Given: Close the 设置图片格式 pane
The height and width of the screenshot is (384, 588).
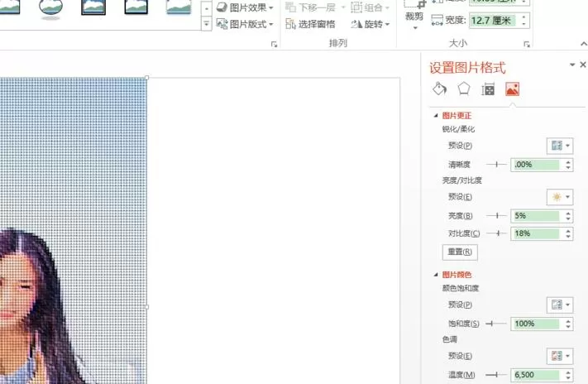Looking at the screenshot, I should pyautogui.click(x=583, y=65).
